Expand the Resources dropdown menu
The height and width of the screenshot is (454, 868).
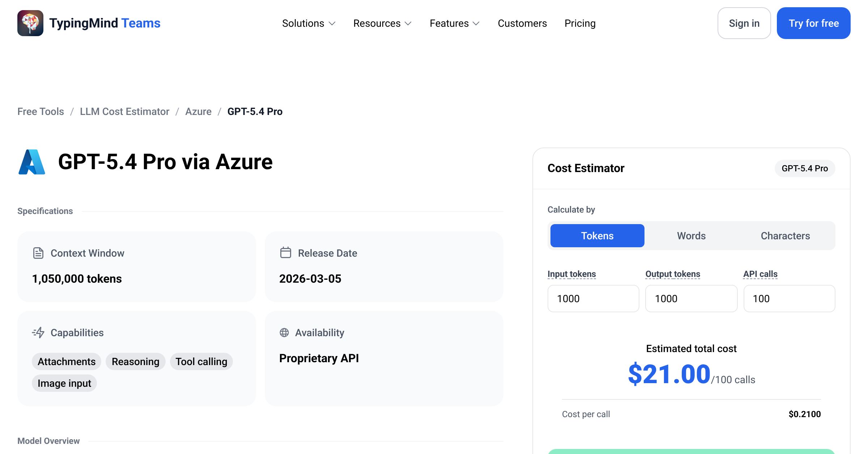383,23
